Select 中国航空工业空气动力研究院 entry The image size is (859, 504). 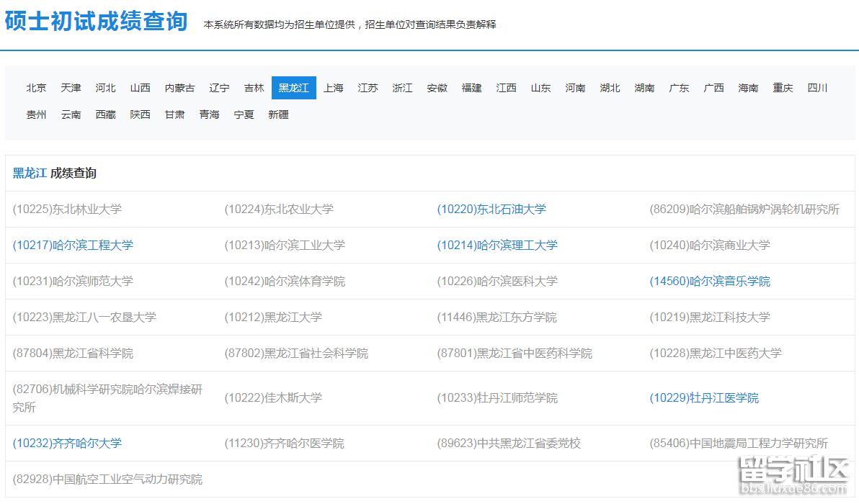[107, 479]
